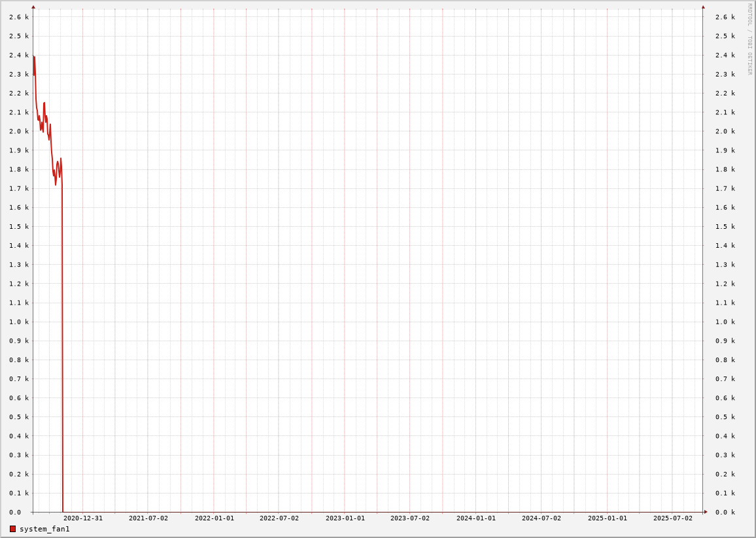Click the RRDTOOL / TOBI OETIKER watermark

pos(750,39)
